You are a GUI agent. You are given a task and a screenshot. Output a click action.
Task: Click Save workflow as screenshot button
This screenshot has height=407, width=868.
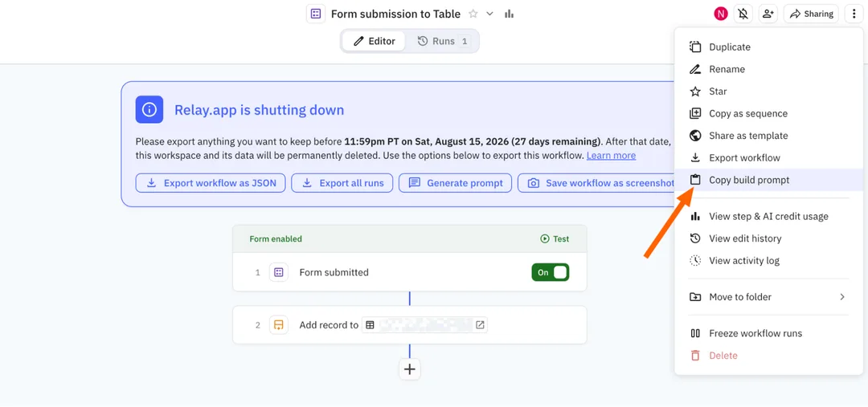(596, 183)
